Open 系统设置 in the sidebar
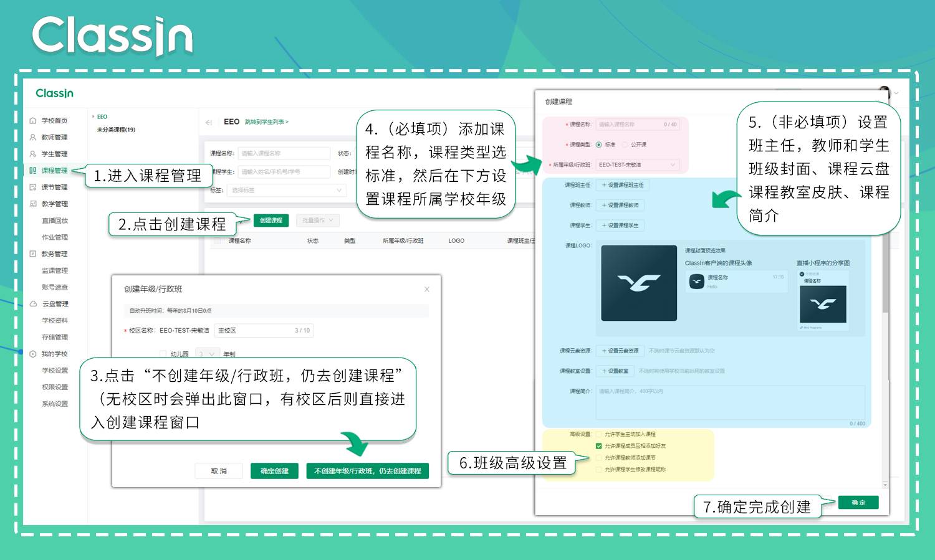The height and width of the screenshot is (560, 935). coord(55,404)
